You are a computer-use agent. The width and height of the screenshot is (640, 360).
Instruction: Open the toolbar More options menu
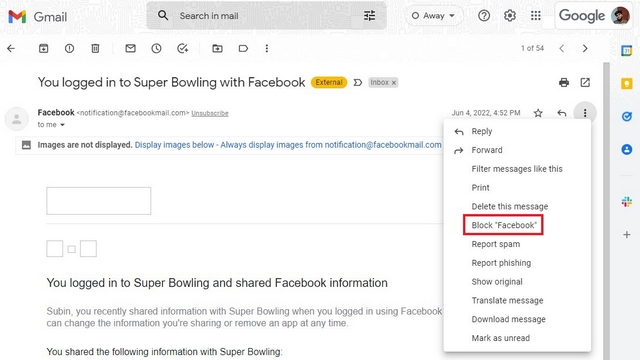coord(267,49)
